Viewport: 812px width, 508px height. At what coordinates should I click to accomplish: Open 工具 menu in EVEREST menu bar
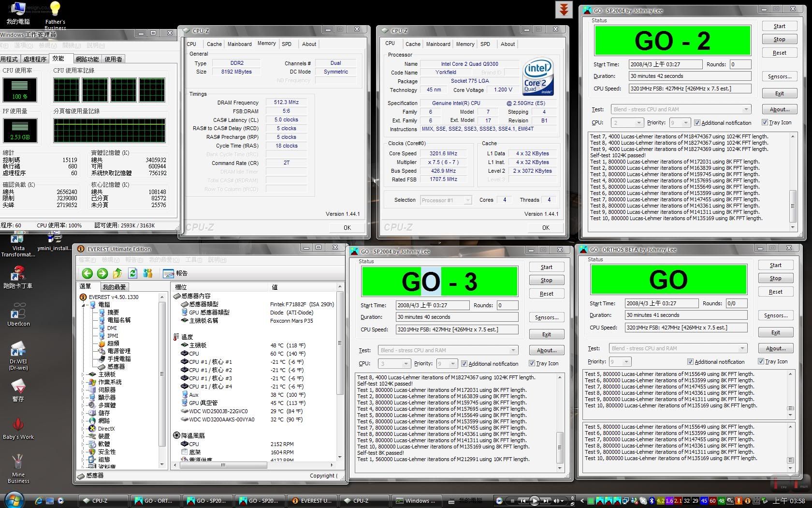[x=194, y=260]
